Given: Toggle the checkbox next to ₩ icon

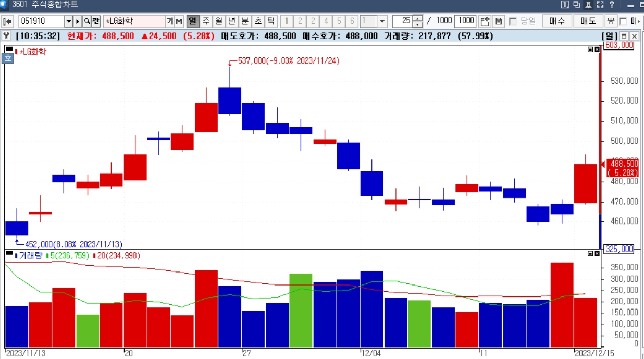Looking at the screenshot, I should (x=623, y=21).
